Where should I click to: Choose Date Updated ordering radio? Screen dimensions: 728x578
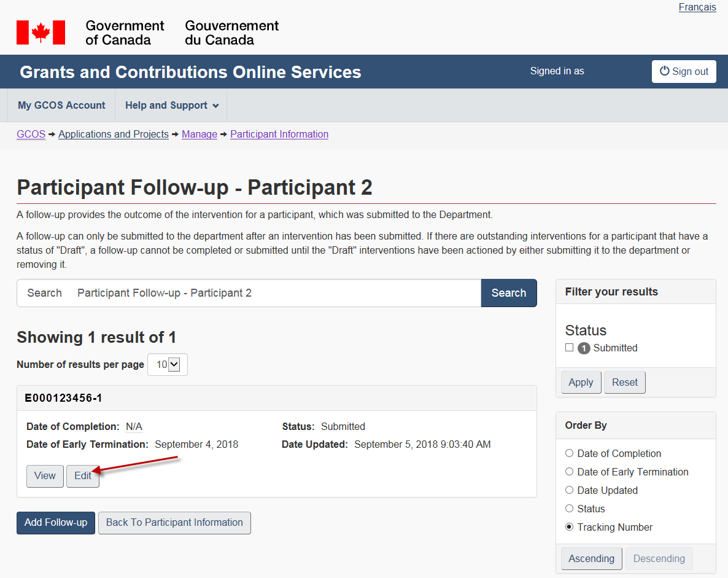pyautogui.click(x=569, y=490)
